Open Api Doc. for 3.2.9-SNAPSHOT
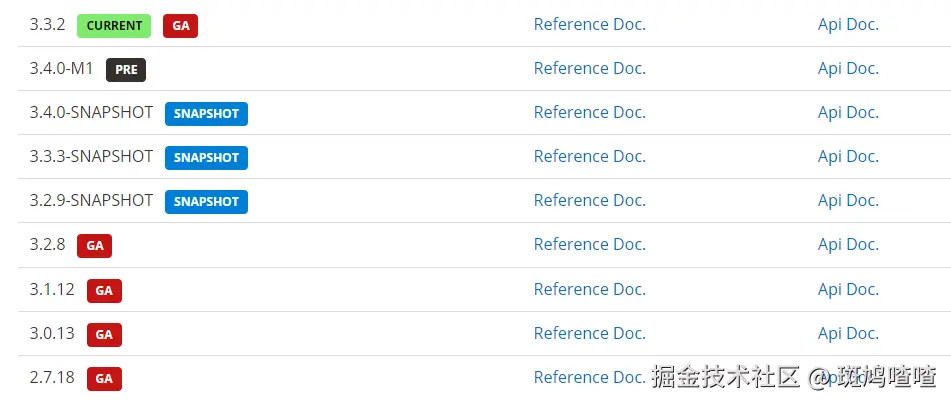 [847, 200]
